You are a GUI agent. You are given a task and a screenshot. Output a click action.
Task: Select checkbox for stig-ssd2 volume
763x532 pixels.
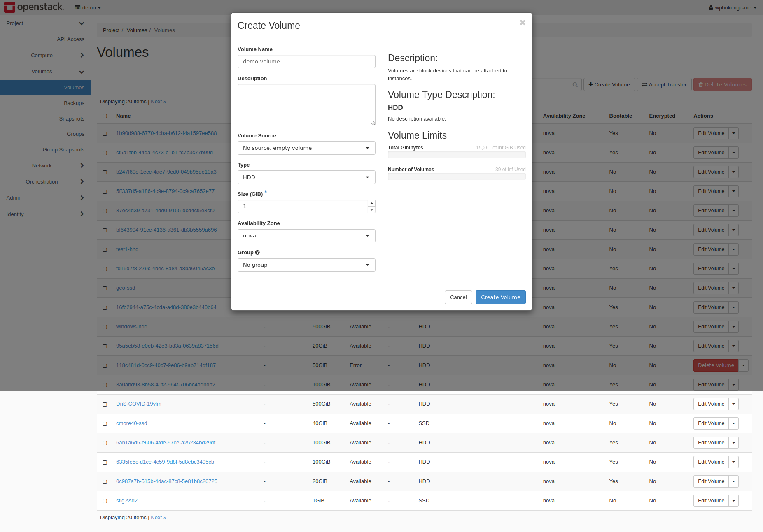105,501
